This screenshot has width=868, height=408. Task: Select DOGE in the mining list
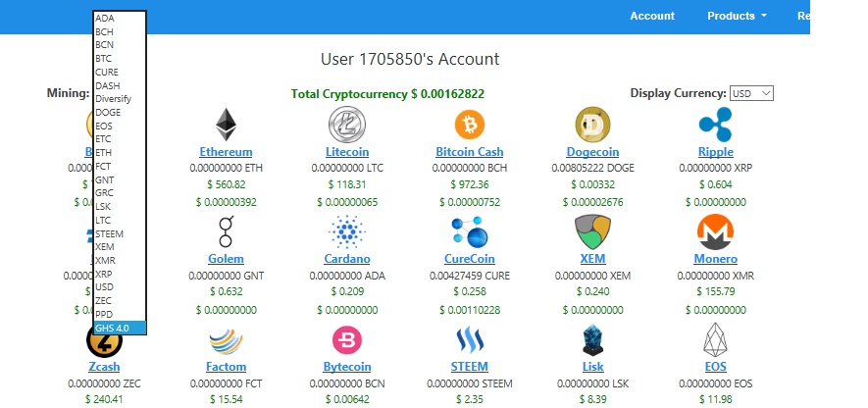[x=119, y=113]
